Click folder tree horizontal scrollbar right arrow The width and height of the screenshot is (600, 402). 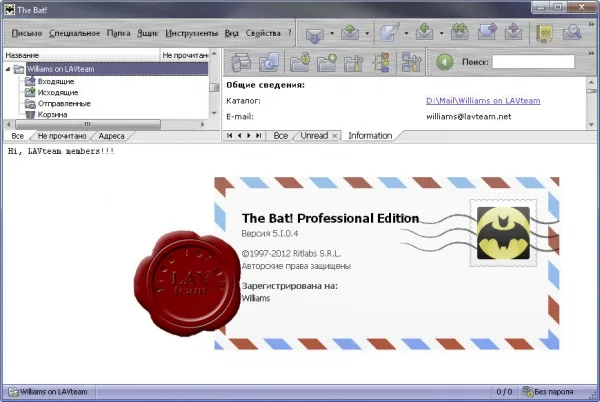[x=202, y=124]
